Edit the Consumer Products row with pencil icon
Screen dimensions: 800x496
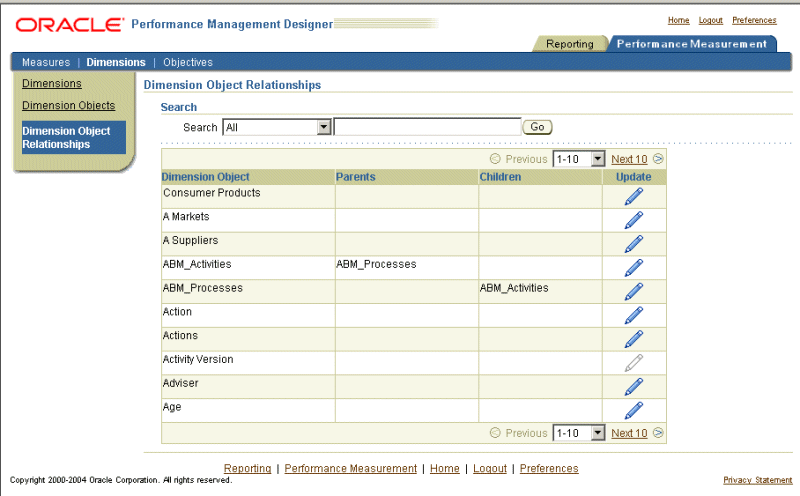634,196
